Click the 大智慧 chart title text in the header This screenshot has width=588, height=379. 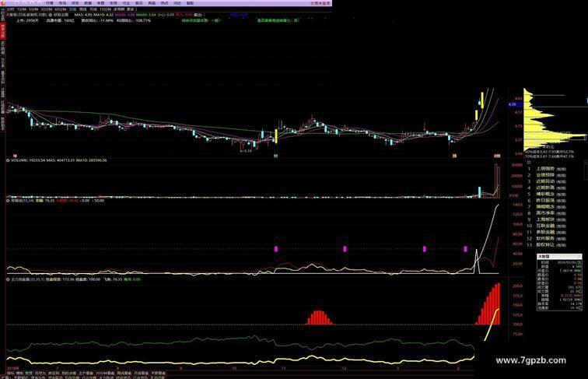coord(11,15)
